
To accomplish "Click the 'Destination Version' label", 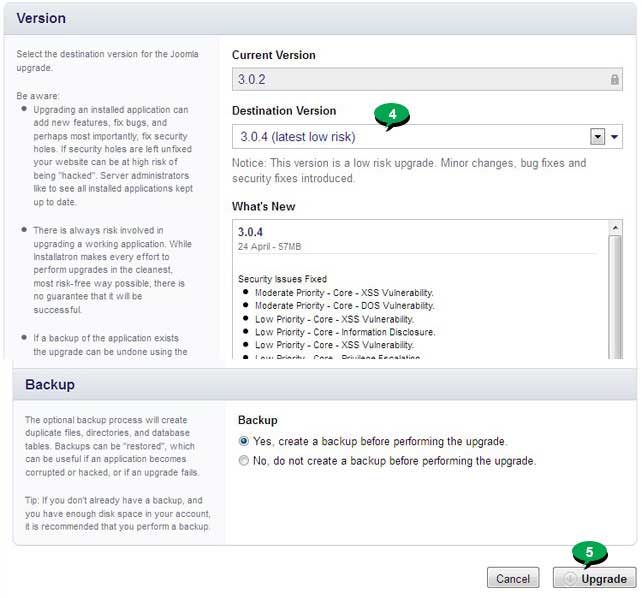I will point(284,111).
